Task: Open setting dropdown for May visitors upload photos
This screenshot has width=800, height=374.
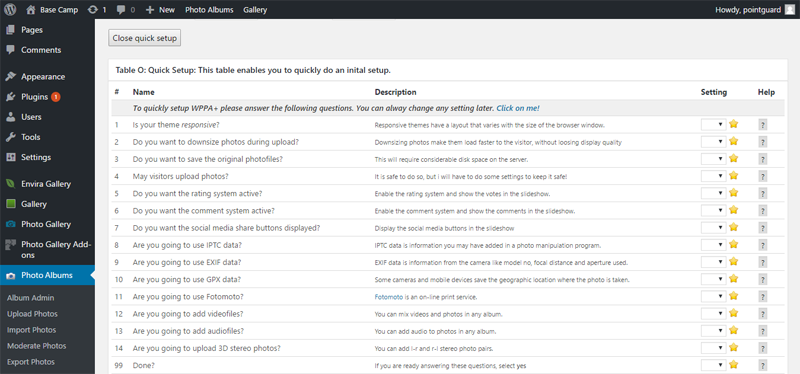Action: [714, 176]
